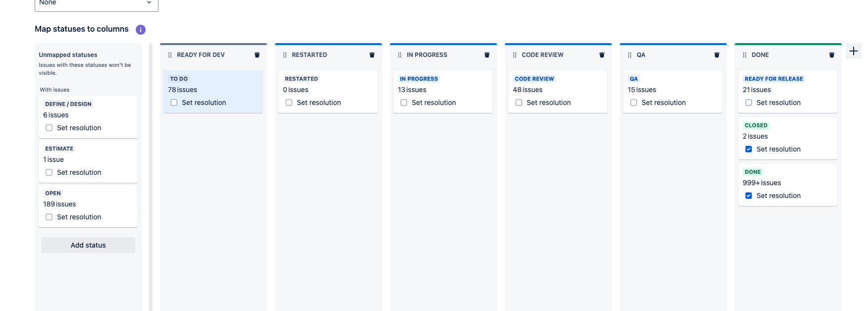Uncheck Set resolution for CLOSED status
The image size is (868, 311).
pos(749,149)
